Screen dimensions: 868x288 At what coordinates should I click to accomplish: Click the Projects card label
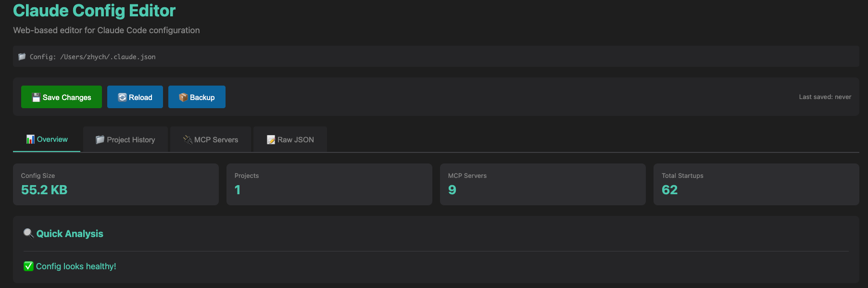(247, 176)
